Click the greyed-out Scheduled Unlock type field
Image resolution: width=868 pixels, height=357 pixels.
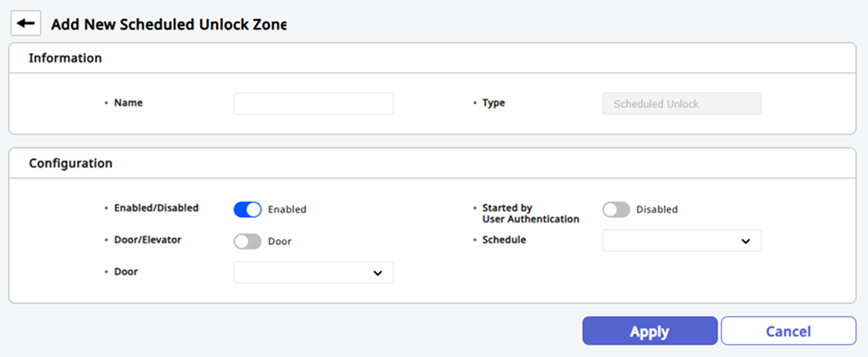(681, 103)
